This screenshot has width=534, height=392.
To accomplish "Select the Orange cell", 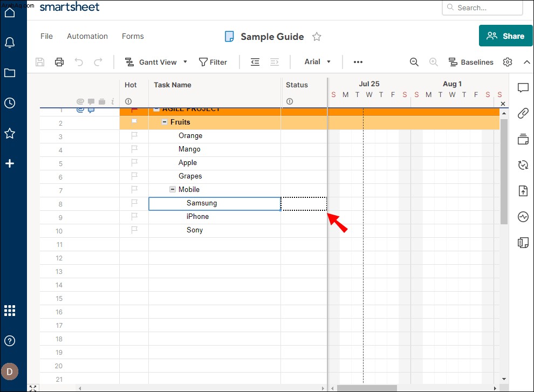I will [x=215, y=136].
